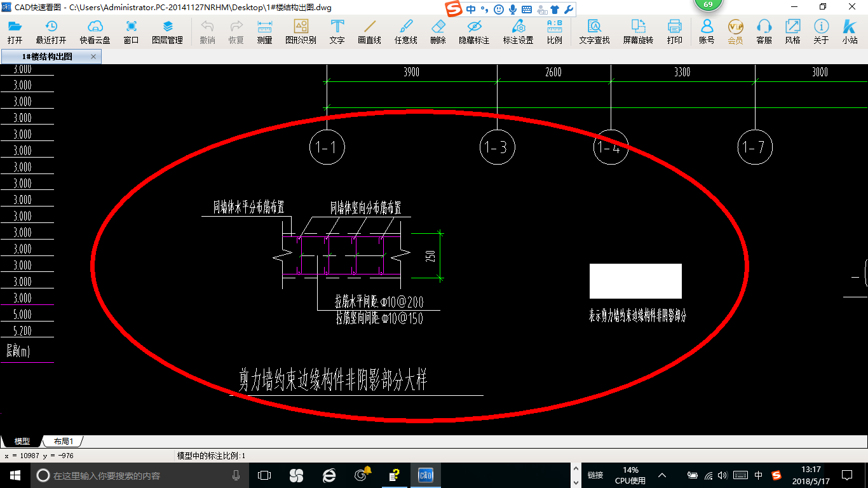Undo with the 撤销 arrow

point(207,32)
